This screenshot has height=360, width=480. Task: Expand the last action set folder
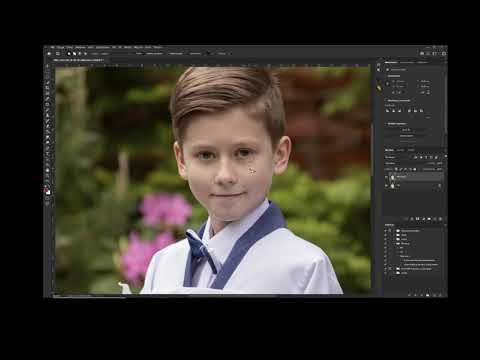coord(394,273)
